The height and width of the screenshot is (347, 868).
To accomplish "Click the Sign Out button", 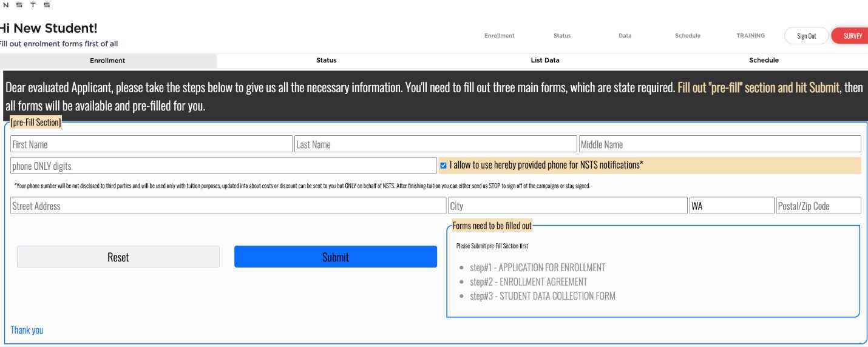I will point(806,36).
